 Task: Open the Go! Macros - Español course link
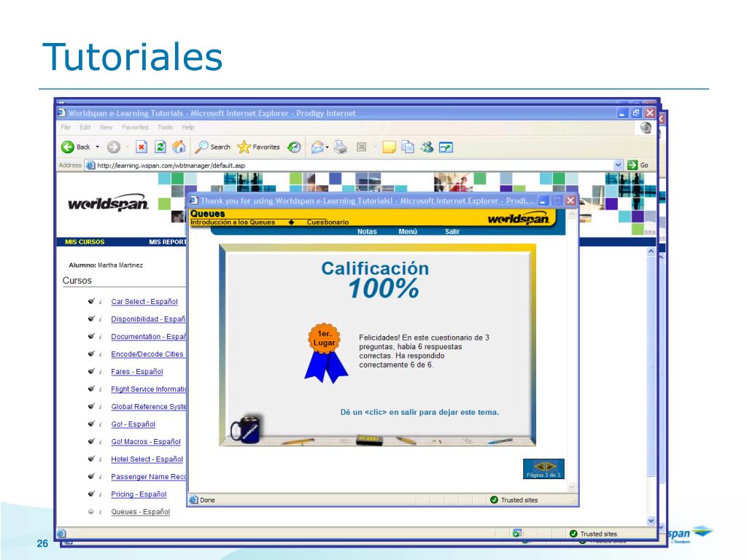click(x=146, y=442)
